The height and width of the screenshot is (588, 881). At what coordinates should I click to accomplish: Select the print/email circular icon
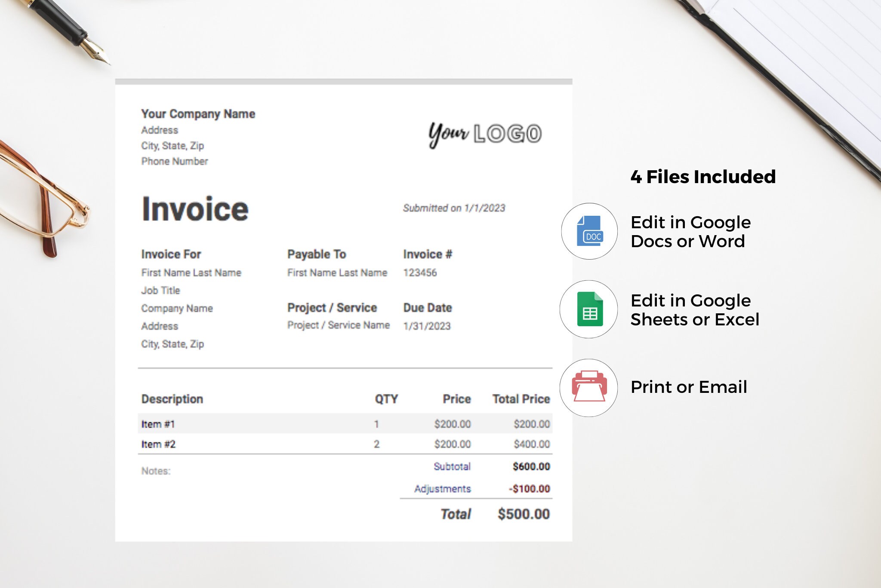pos(589,387)
